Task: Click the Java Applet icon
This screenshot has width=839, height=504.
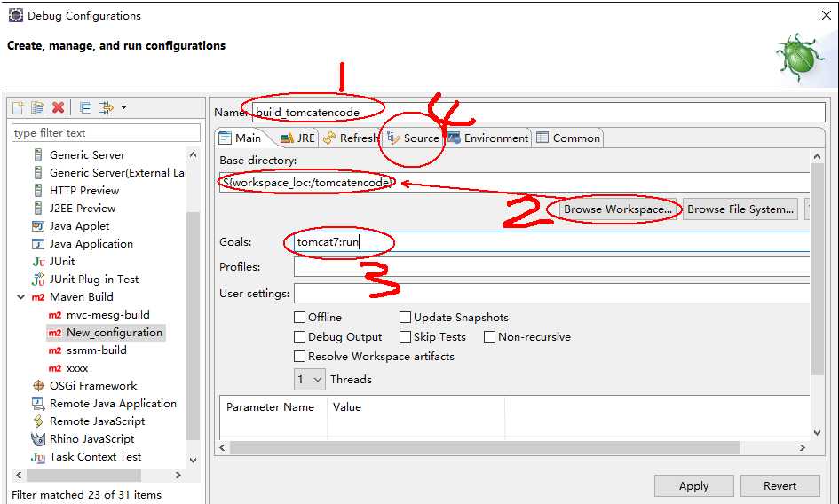Action: (38, 225)
